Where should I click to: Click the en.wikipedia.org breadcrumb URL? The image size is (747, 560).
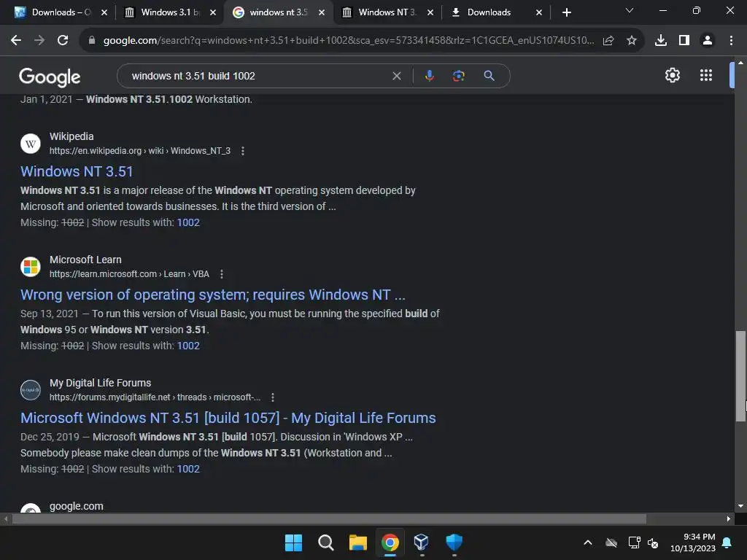click(140, 151)
